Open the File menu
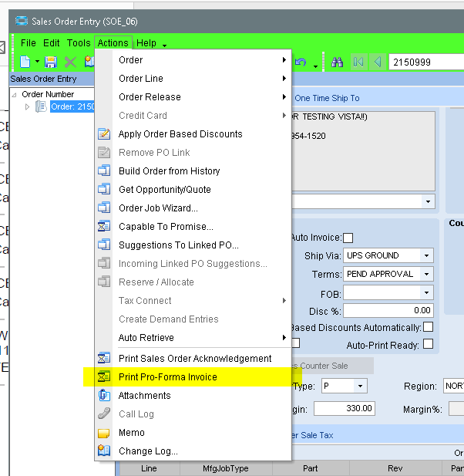The image size is (464, 476). [x=29, y=43]
